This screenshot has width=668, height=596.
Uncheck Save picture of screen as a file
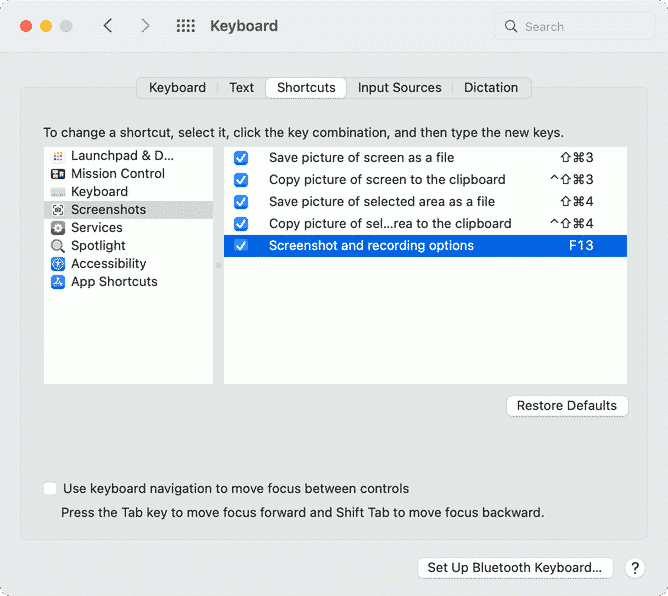(x=241, y=158)
